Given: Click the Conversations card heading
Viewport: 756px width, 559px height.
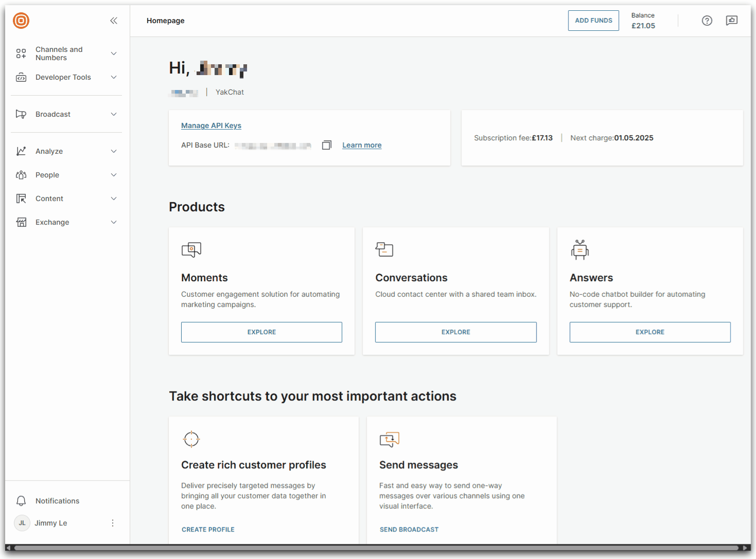Looking at the screenshot, I should click(411, 278).
